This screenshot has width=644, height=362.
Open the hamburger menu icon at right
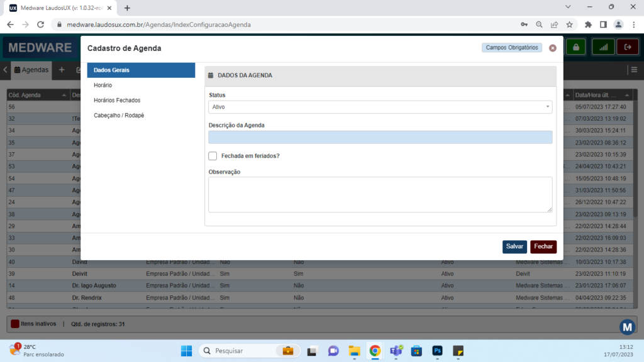coord(634,70)
